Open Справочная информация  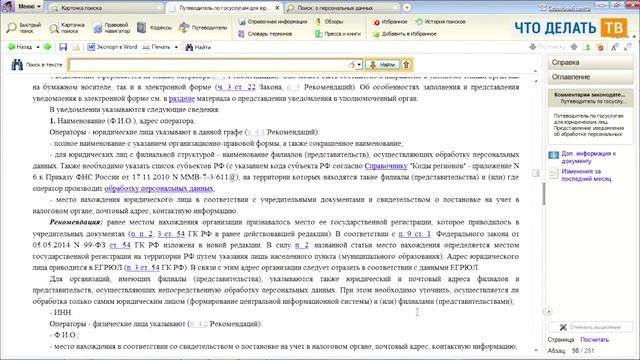[273, 22]
